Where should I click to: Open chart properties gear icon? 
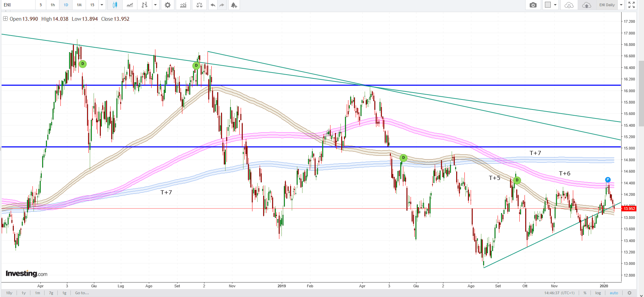(x=167, y=5)
